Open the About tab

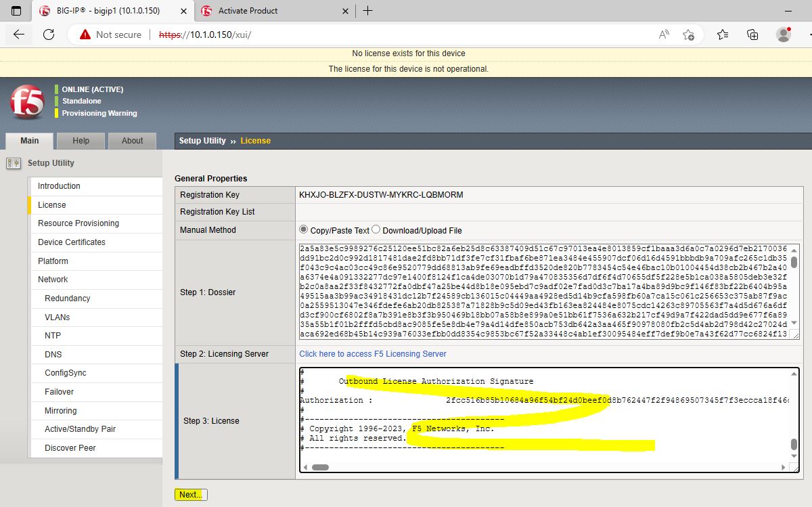[132, 141]
